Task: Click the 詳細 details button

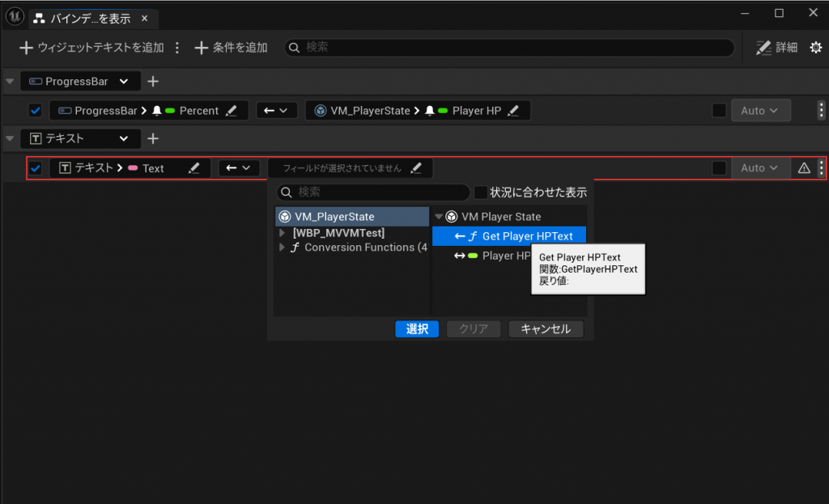Action: pyautogui.click(x=776, y=48)
